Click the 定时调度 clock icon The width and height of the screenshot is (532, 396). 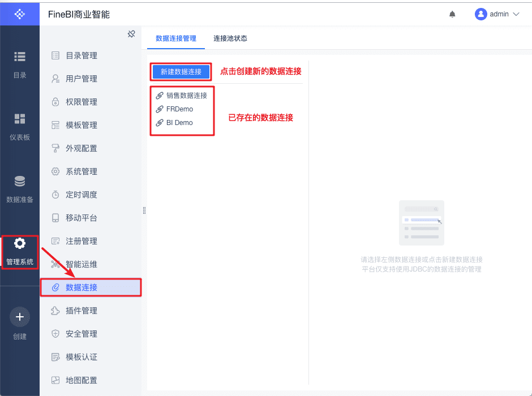tap(55, 195)
